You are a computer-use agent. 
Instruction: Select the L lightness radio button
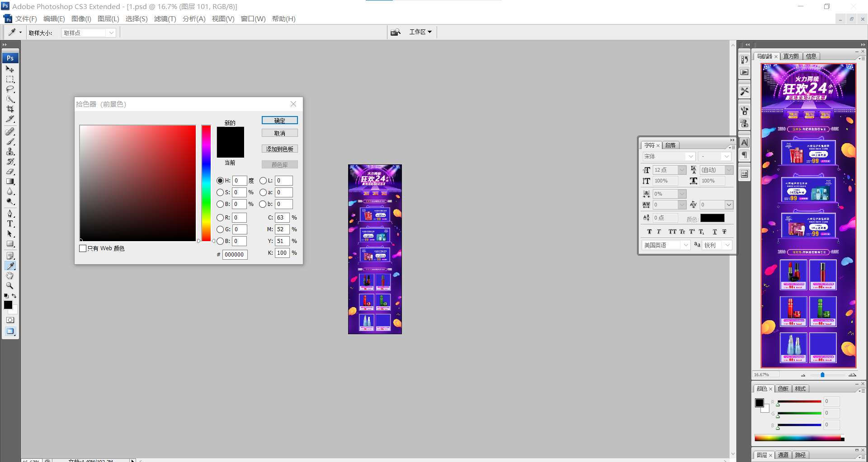[x=263, y=181]
